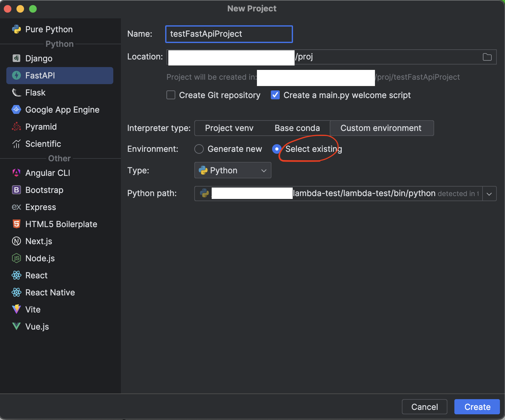Select the Generate new radio button
The height and width of the screenshot is (420, 505).
coord(199,149)
